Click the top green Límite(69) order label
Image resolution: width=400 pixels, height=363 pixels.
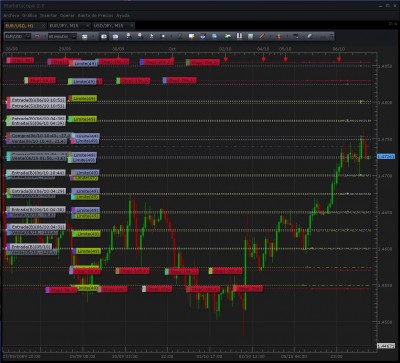pos(83,99)
